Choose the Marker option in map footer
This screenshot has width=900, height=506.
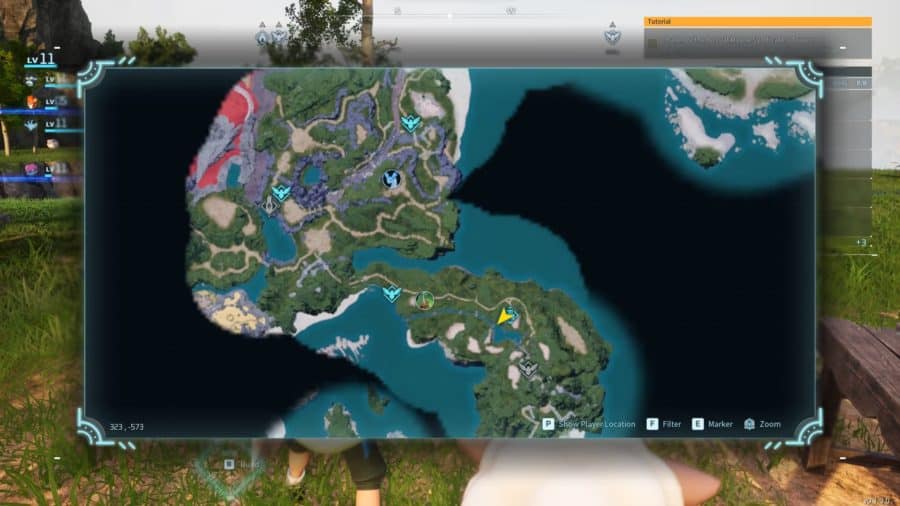(x=712, y=424)
